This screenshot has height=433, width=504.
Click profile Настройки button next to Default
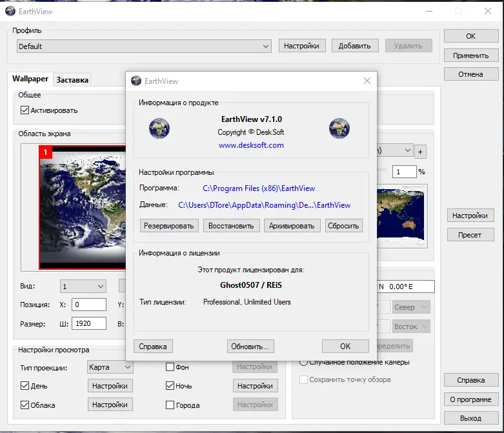pyautogui.click(x=302, y=46)
